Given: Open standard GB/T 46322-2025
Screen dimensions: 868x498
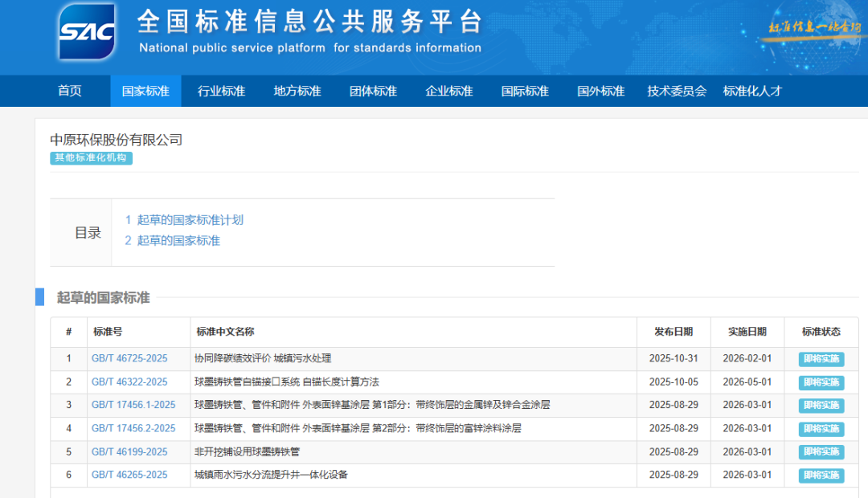Looking at the screenshot, I should click(x=129, y=382).
